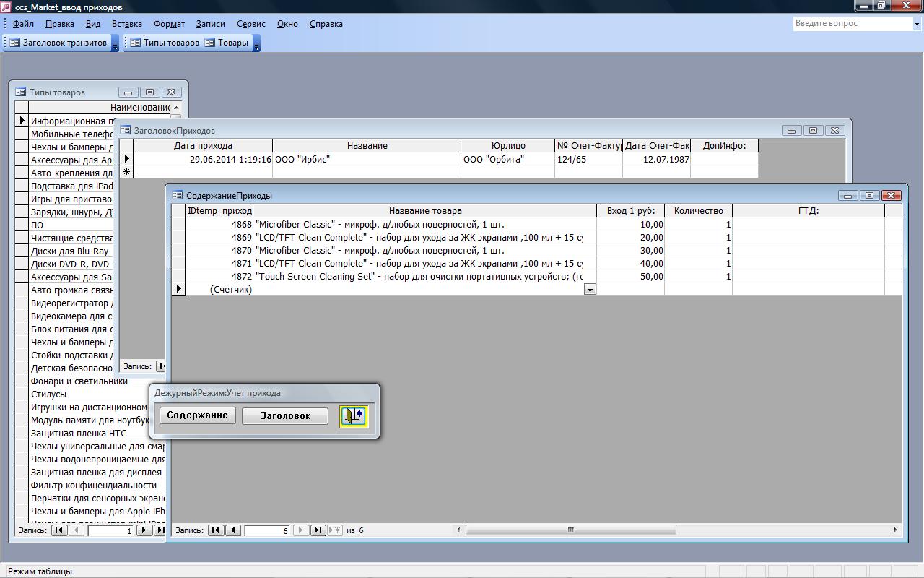The width and height of the screenshot is (924, 578).
Task: Open the Вид menu
Action: pyautogui.click(x=93, y=24)
